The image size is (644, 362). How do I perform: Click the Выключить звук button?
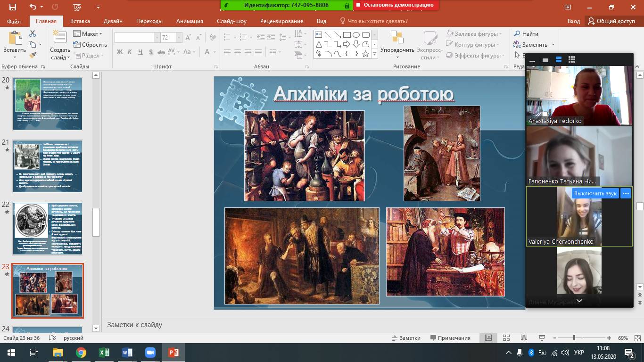click(595, 193)
